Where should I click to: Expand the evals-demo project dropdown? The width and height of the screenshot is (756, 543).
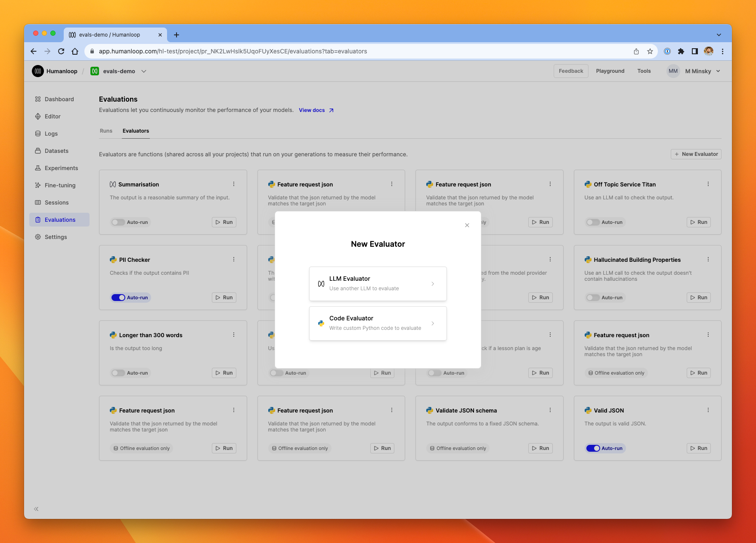tap(144, 71)
